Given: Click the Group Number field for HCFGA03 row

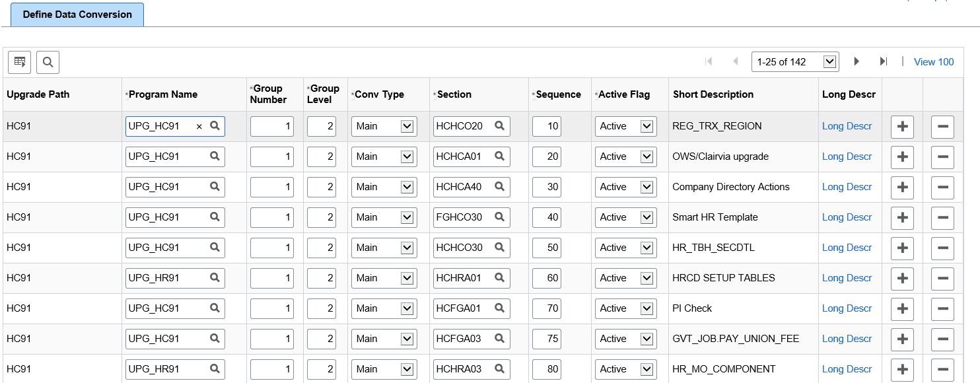Looking at the screenshot, I should pos(271,339).
